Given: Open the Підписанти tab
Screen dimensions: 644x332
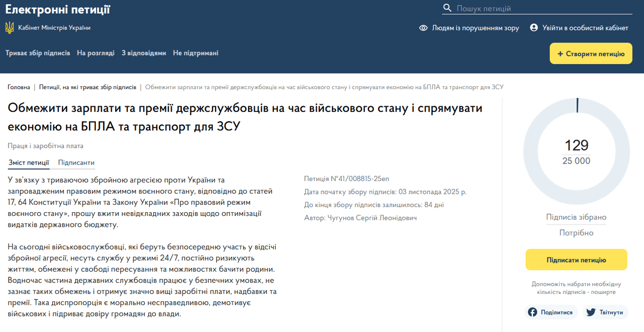Looking at the screenshot, I should (77, 162).
